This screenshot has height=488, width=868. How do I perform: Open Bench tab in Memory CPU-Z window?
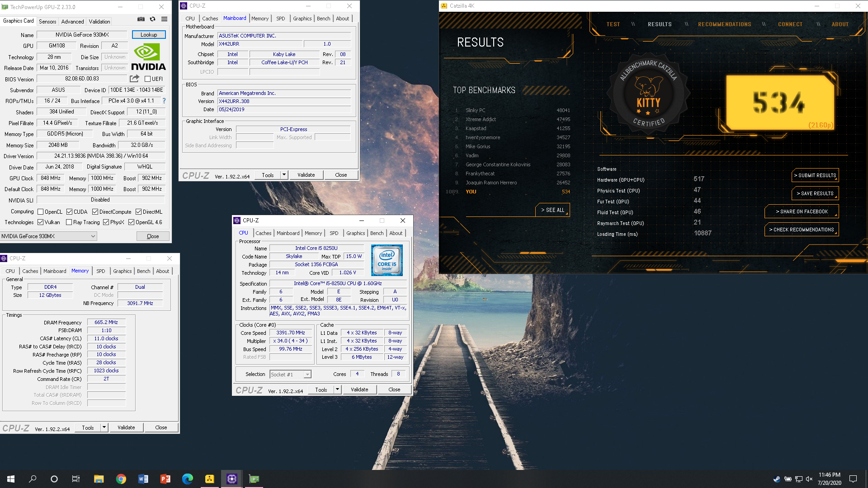click(144, 271)
